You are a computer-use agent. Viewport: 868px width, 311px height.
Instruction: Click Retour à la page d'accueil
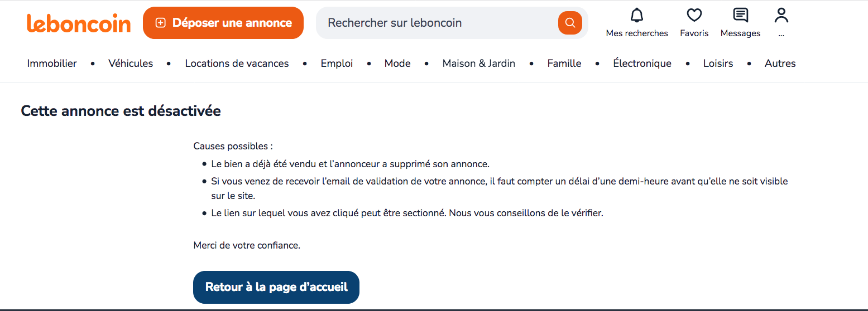276,287
